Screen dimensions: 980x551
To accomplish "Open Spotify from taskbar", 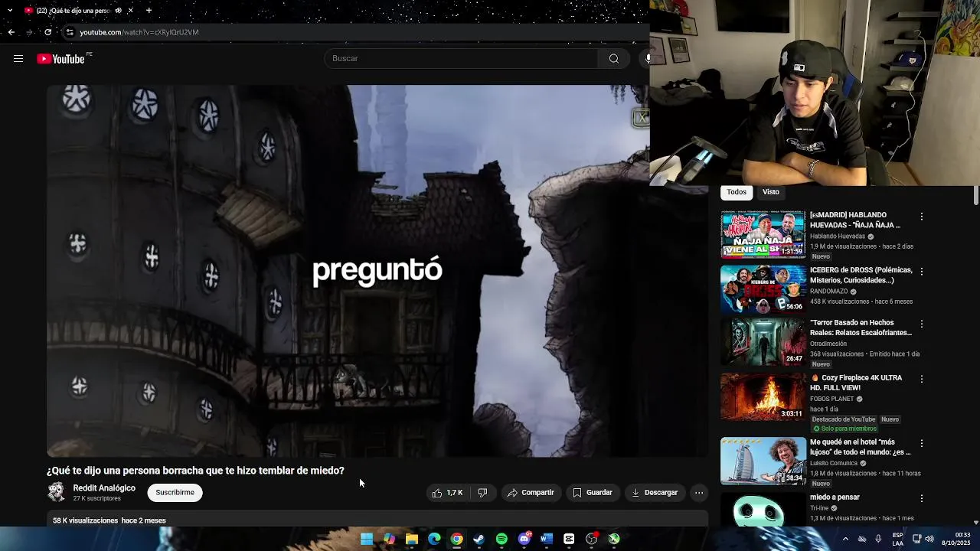I will click(x=501, y=539).
